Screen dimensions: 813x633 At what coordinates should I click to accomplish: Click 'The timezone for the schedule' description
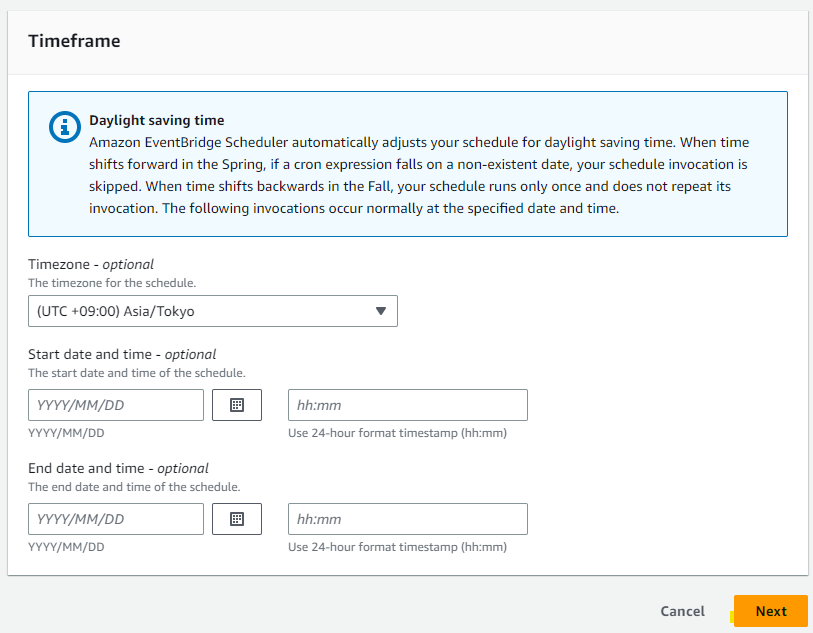coord(112,283)
